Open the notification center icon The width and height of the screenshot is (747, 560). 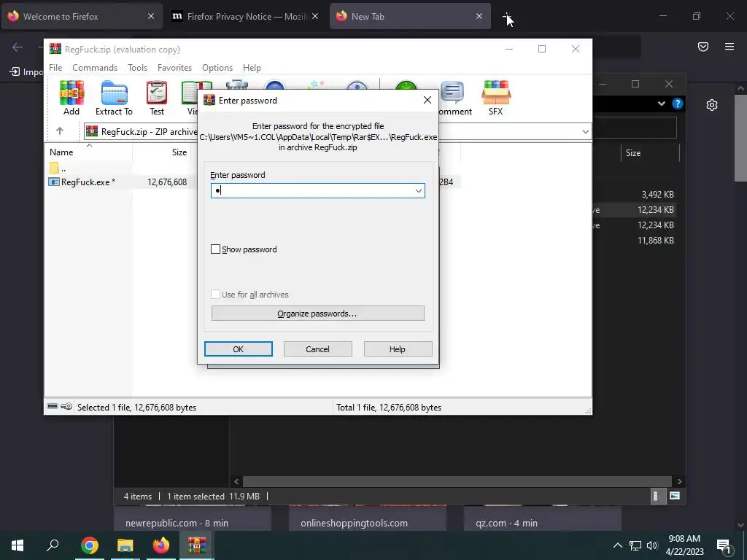(724, 545)
